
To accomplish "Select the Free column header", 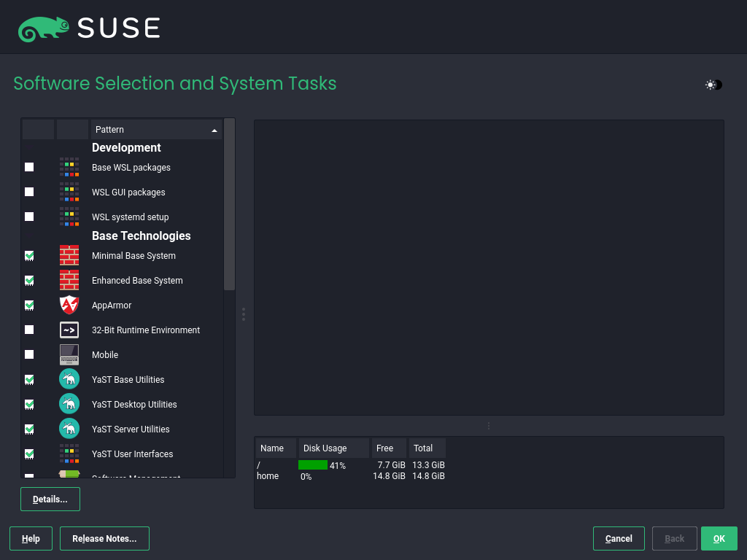I will 385,448.
